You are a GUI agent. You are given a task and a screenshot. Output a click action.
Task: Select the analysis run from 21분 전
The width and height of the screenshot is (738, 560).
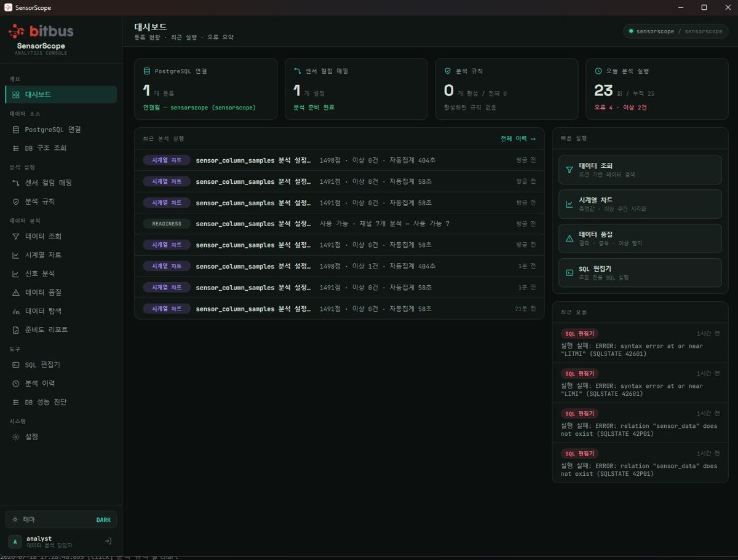[x=339, y=309]
